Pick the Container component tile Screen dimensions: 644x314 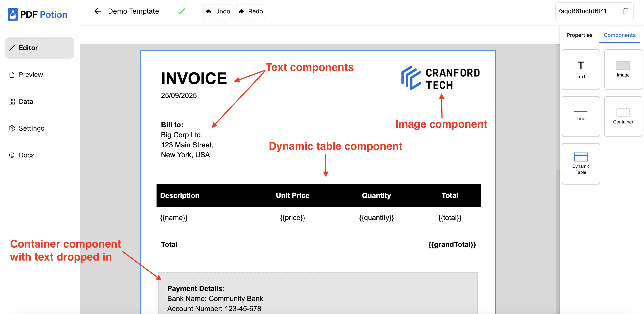623,116
